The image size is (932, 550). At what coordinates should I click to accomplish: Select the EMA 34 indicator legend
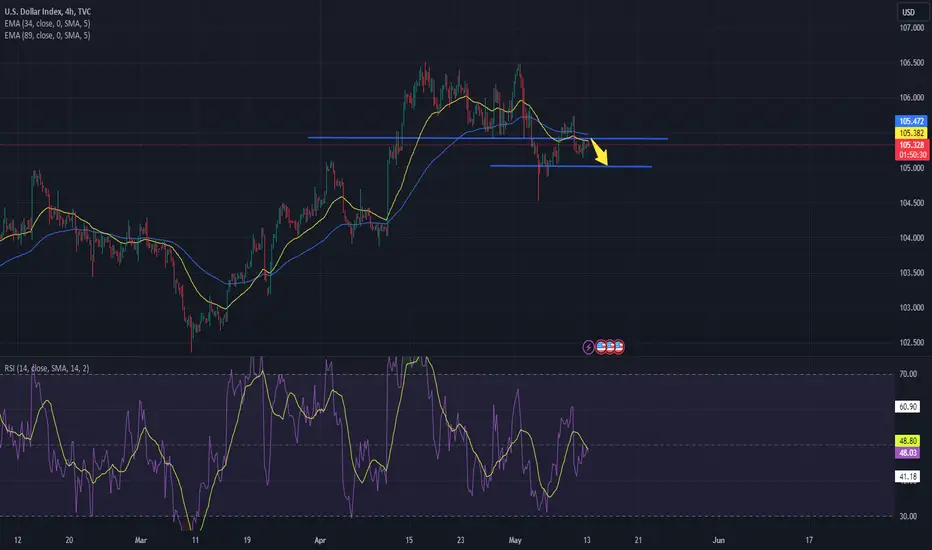[x=48, y=24]
